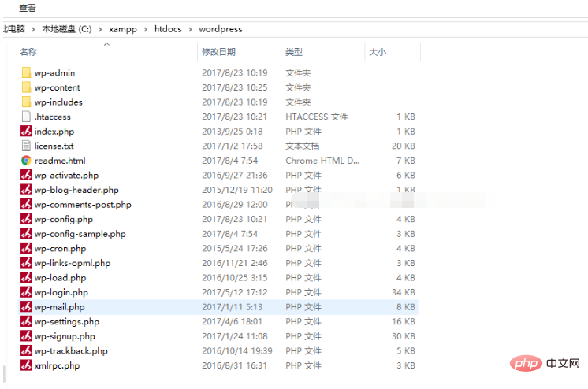Click the wp-config.php file icon
The width and height of the screenshot is (588, 389).
coord(26,219)
